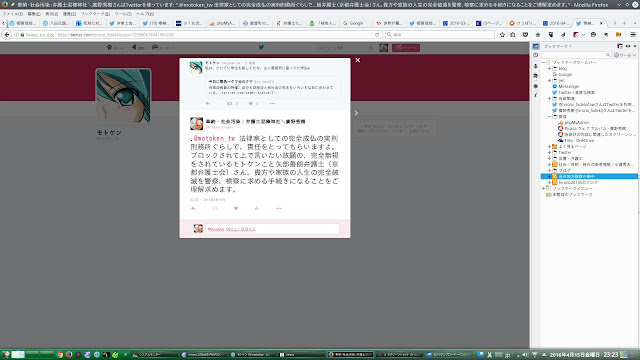The image size is (640, 360).
Task: Open Twitter messages in top nav
Action: 163,47
